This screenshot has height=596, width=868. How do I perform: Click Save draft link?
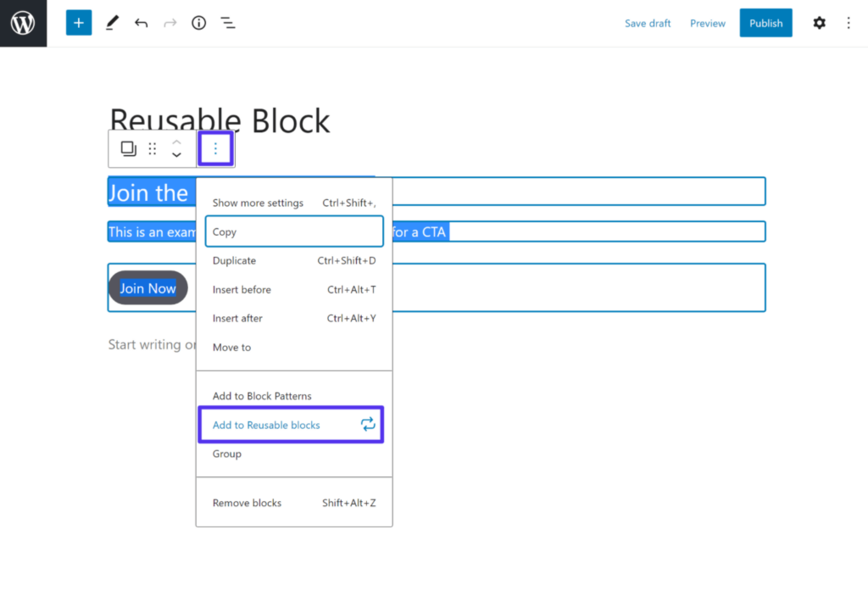point(648,23)
